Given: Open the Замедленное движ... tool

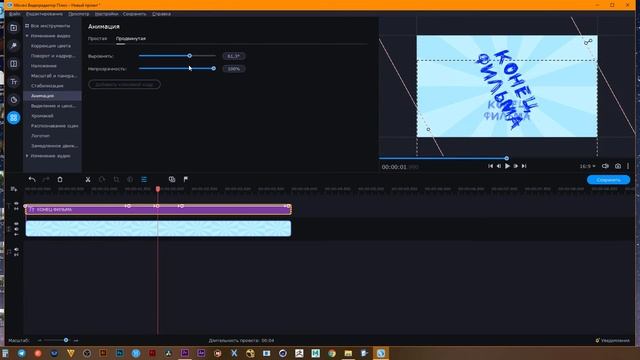Looking at the screenshot, I should (x=55, y=146).
